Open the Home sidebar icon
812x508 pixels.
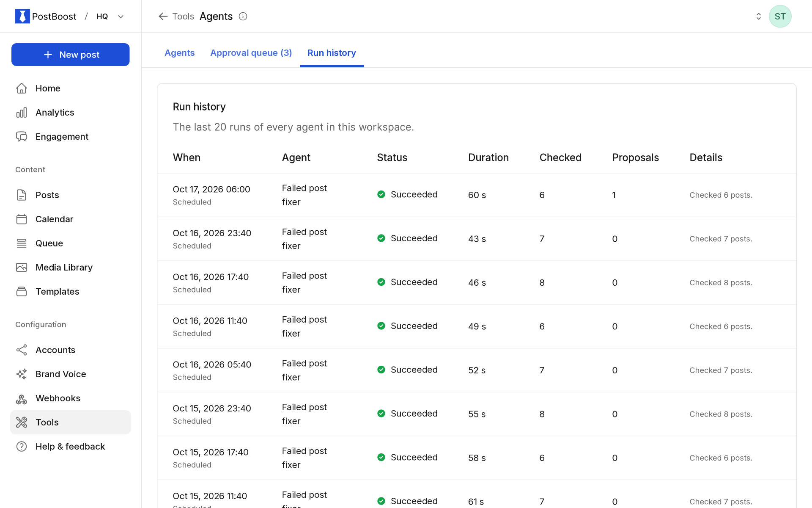click(x=22, y=88)
